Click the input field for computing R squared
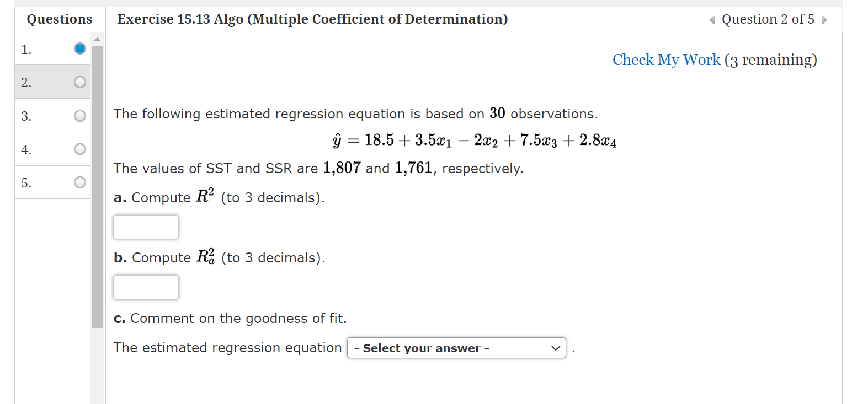868x404 pixels. (x=145, y=227)
